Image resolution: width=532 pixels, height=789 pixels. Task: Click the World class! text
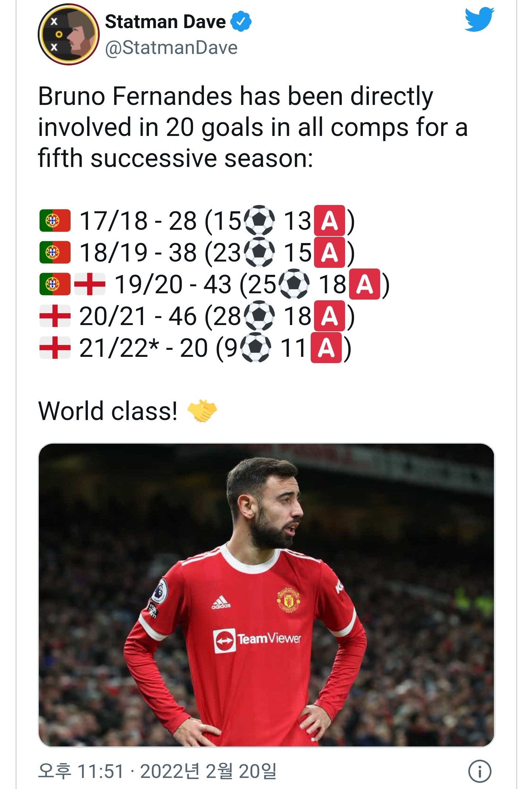click(108, 411)
